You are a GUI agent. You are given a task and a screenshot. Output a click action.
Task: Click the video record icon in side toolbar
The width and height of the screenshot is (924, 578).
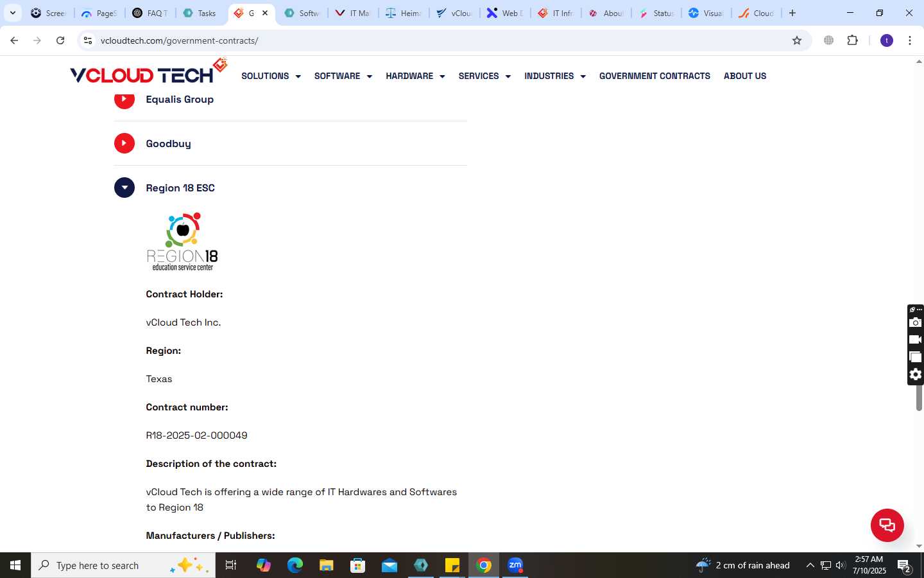click(916, 340)
